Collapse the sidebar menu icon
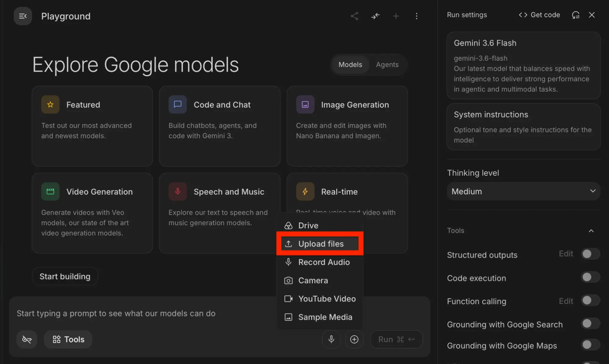Viewport: 609px width, 364px height. [x=23, y=16]
